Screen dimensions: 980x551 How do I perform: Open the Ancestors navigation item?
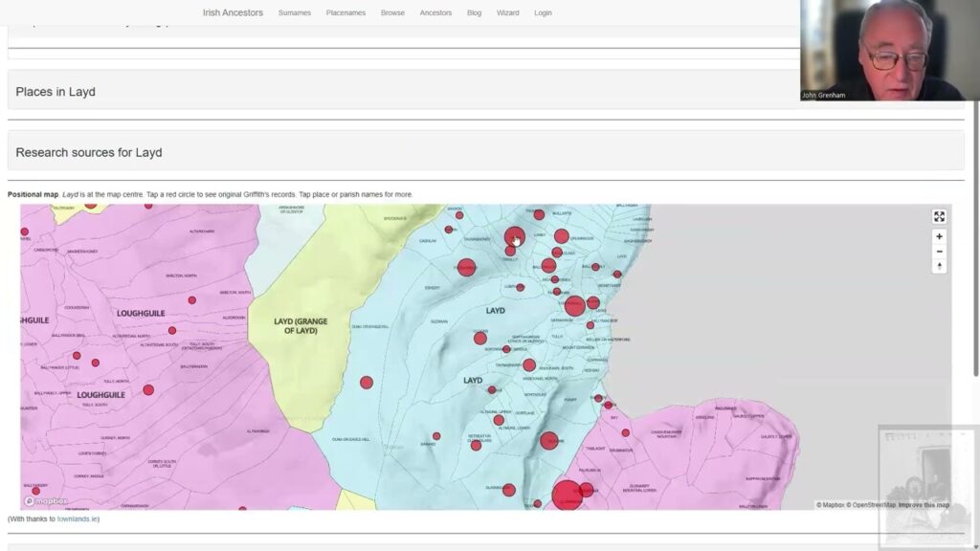tap(435, 13)
